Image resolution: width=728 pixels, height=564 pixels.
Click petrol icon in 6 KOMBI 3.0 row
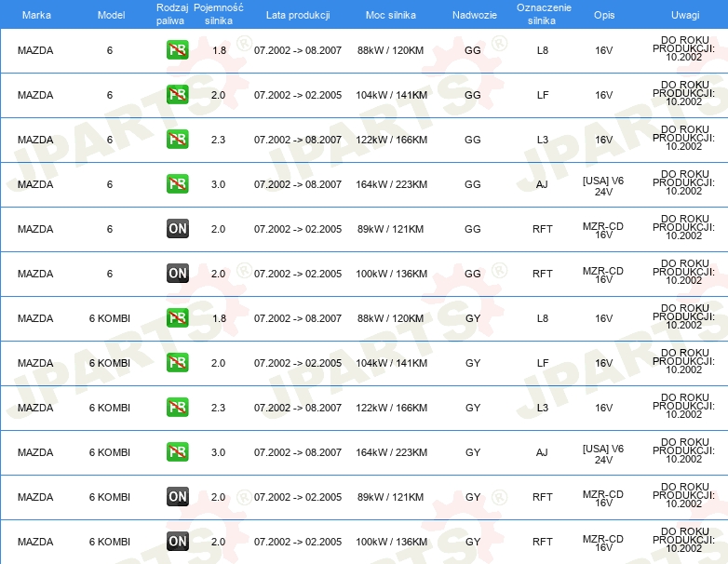pos(178,451)
